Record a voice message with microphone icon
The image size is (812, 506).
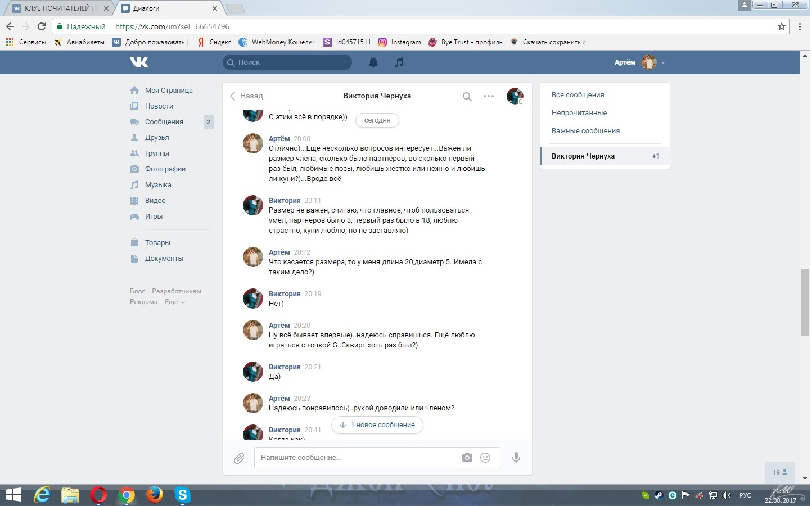tap(516, 458)
